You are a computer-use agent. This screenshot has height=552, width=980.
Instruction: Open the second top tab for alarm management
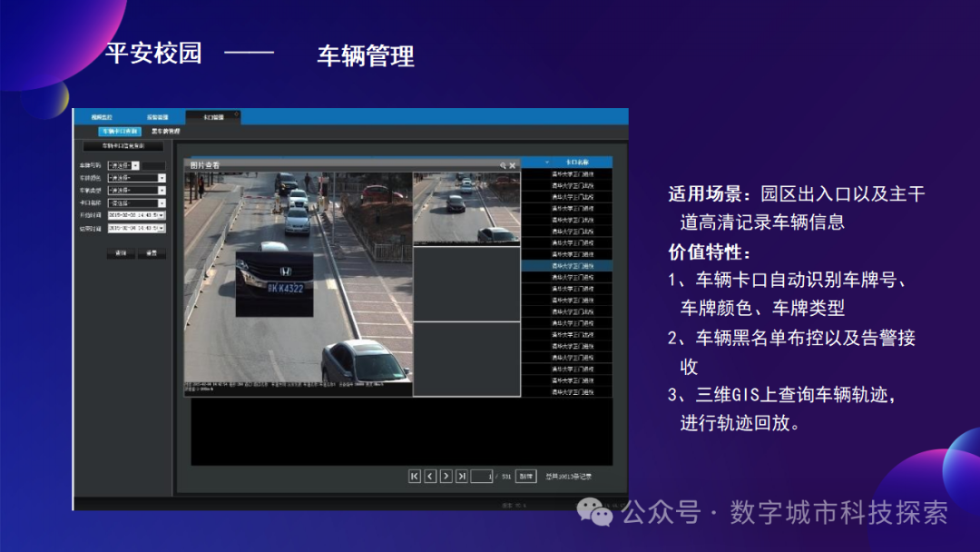click(x=158, y=117)
